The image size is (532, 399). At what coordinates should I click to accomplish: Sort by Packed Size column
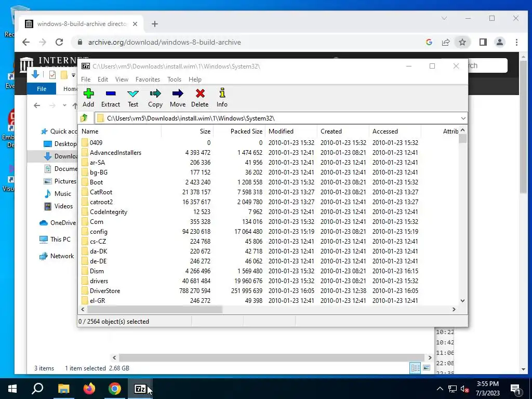coord(239,131)
